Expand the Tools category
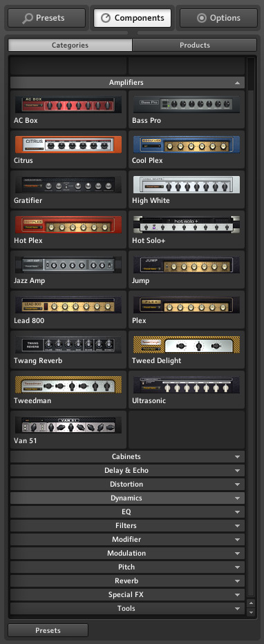This screenshot has width=264, height=644. point(127,608)
